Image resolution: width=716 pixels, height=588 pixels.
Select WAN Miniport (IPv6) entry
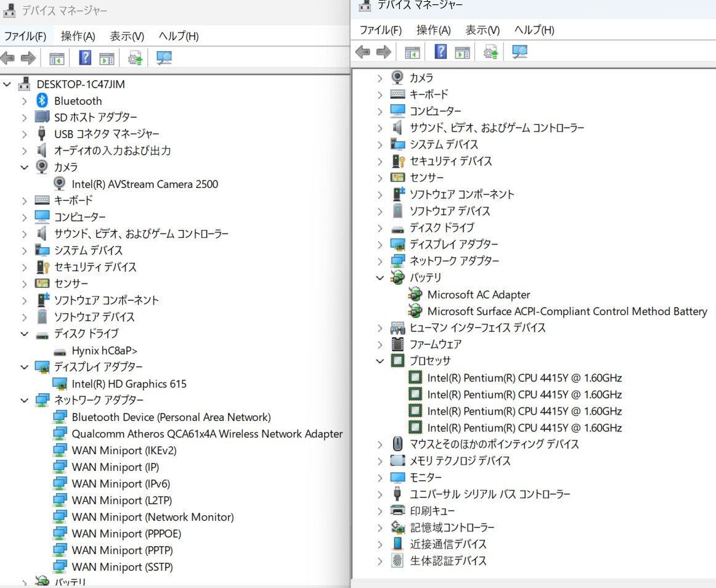click(121, 483)
